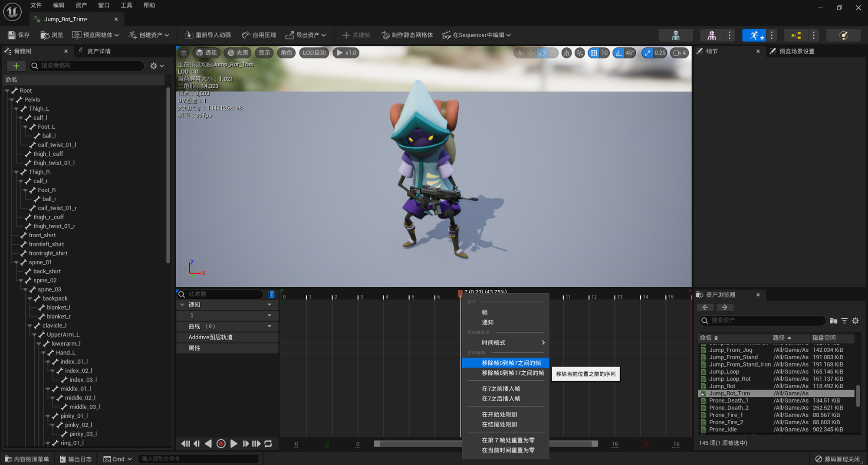Toggle rotation snapping angle icon
Screen dimensions: 868x465
pos(619,53)
